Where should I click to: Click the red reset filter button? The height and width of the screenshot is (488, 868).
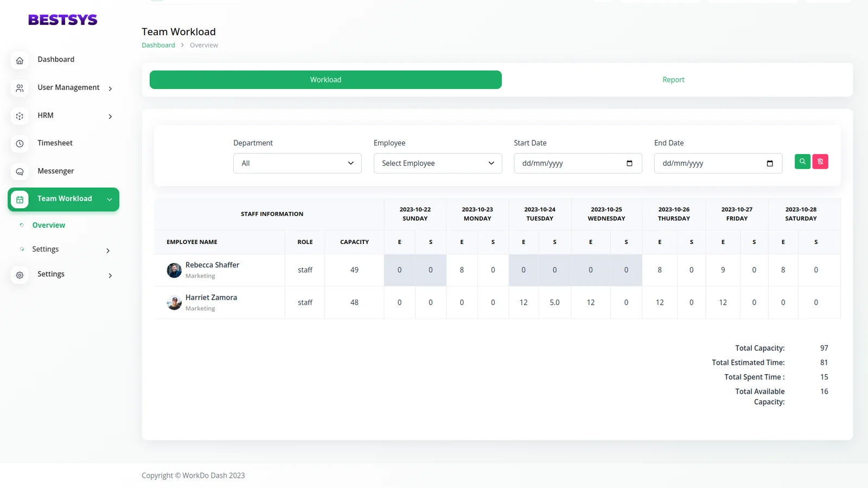tap(820, 162)
